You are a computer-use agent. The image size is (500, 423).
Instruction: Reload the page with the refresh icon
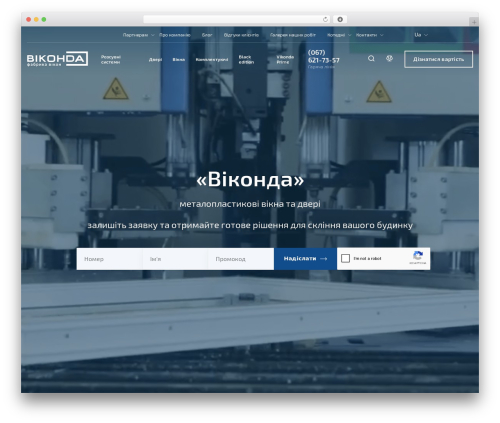click(x=325, y=20)
